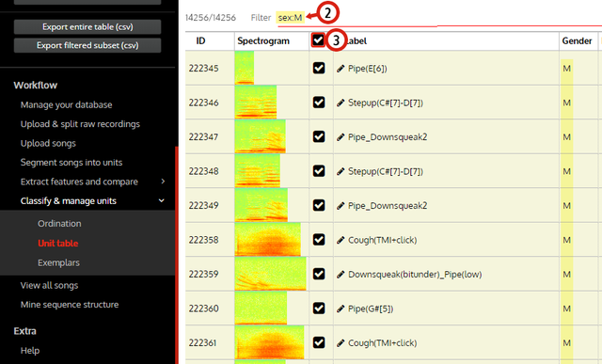The width and height of the screenshot is (602, 364).
Task: Open Upload & split raw recordings
Action: [80, 124]
